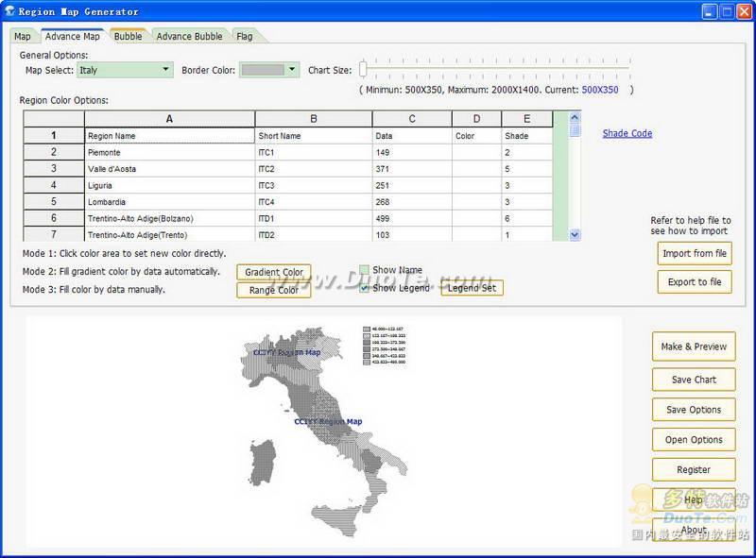Viewport: 756px width, 558px height.
Task: Expand the Border Color dropdown arrow
Action: 291,69
